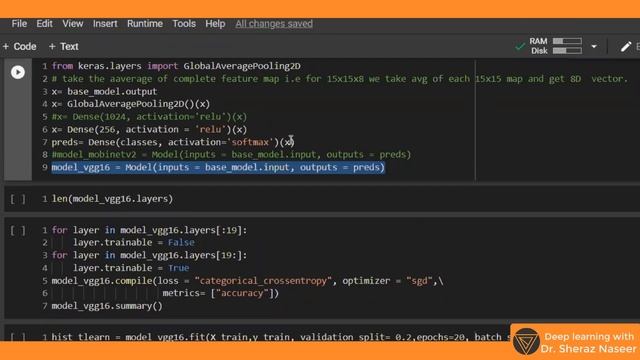Click the Disk usage bar
Screen dimensions: 640x360
point(567,51)
